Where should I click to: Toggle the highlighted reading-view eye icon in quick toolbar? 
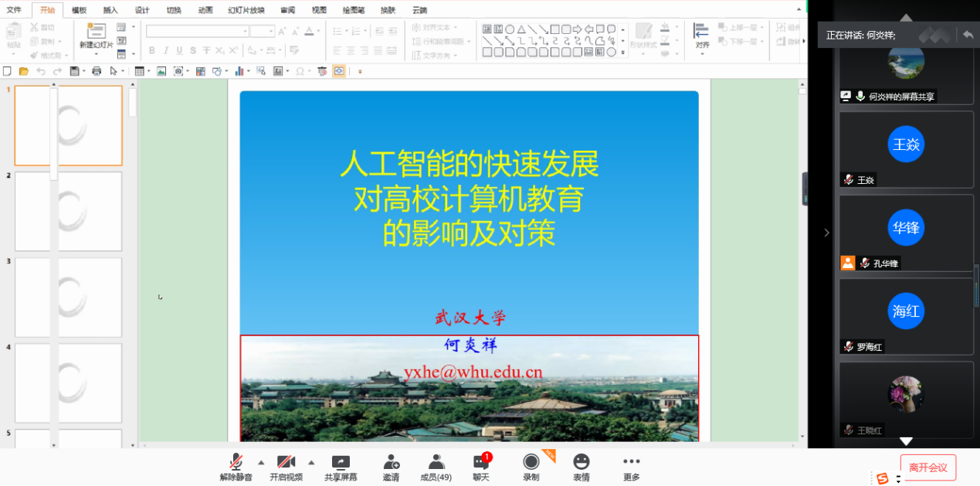click(339, 71)
